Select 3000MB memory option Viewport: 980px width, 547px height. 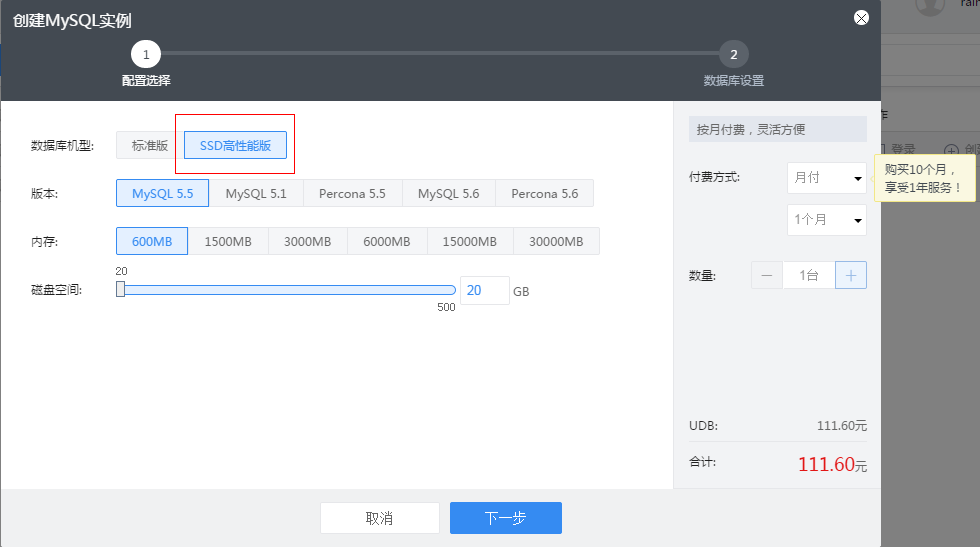(x=308, y=241)
